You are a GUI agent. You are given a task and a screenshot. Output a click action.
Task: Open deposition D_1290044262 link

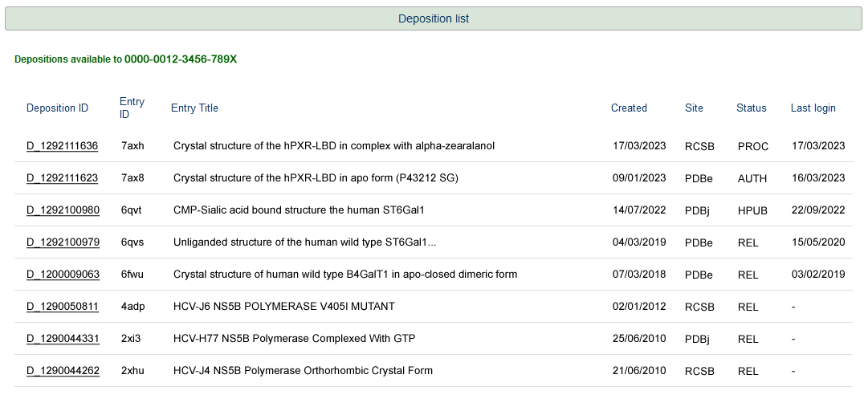tap(63, 371)
